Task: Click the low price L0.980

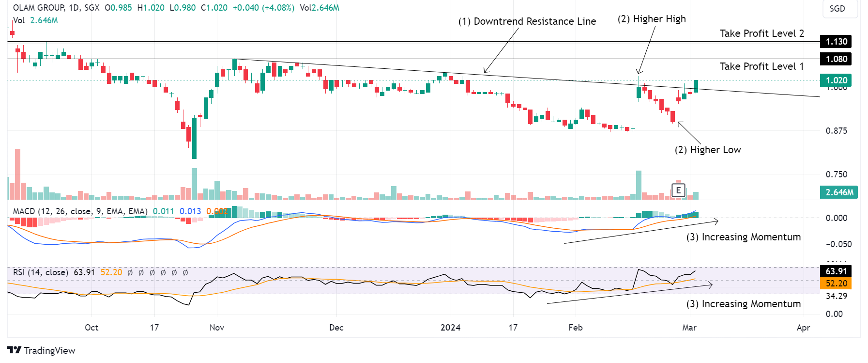Action: [x=183, y=8]
